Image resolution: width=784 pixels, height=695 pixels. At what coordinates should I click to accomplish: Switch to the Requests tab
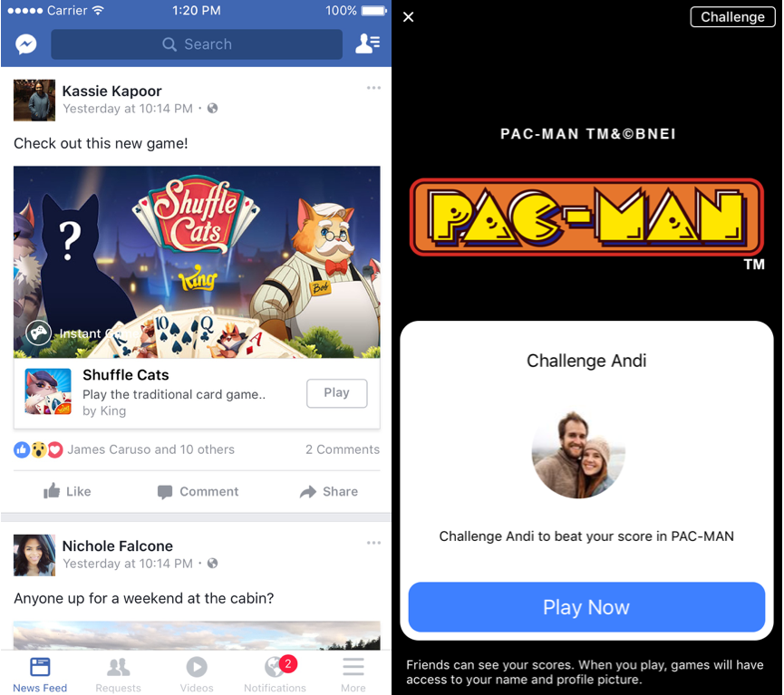(119, 674)
